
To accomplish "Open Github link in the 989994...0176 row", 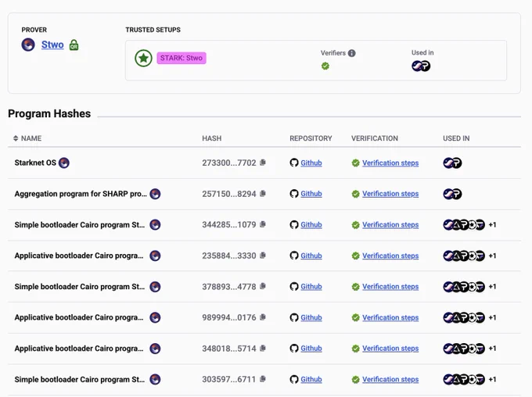I will pos(311,317).
